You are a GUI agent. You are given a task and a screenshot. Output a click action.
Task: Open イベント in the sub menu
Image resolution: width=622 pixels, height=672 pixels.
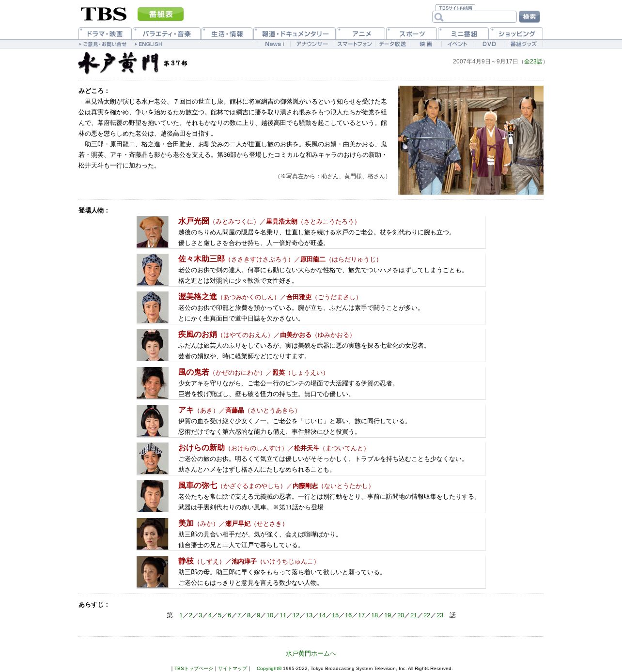(457, 44)
